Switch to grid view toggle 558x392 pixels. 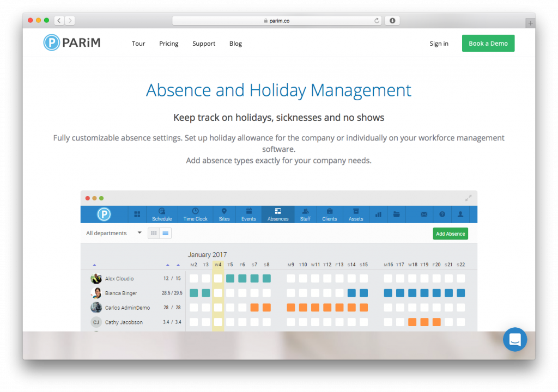point(154,233)
